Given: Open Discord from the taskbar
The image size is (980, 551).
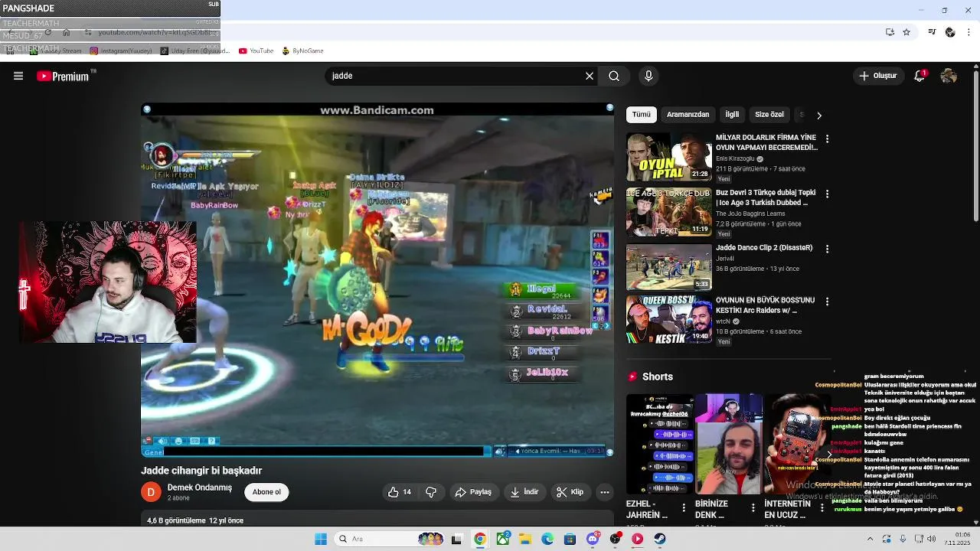Looking at the screenshot, I should tap(593, 539).
